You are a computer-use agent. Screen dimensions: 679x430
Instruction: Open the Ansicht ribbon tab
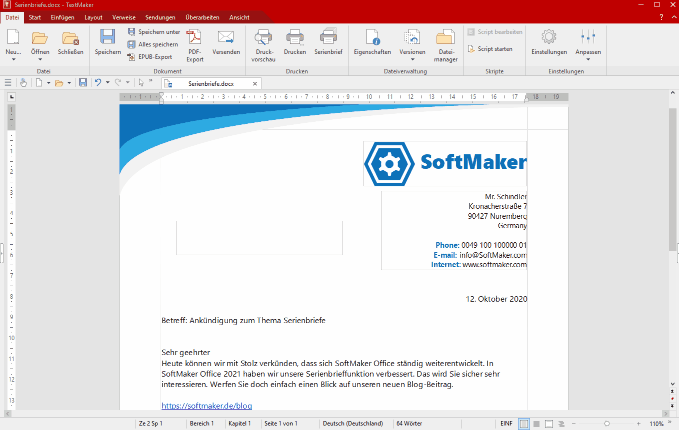click(239, 17)
